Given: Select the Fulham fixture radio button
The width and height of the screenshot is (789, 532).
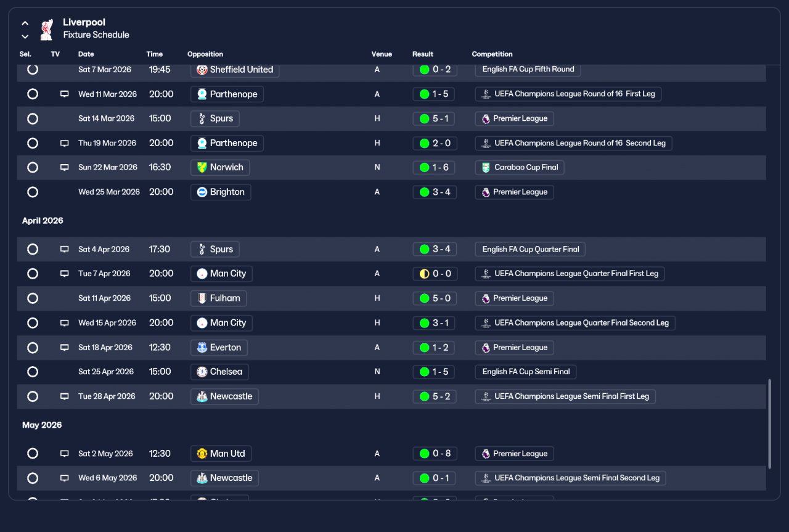Looking at the screenshot, I should coord(33,298).
